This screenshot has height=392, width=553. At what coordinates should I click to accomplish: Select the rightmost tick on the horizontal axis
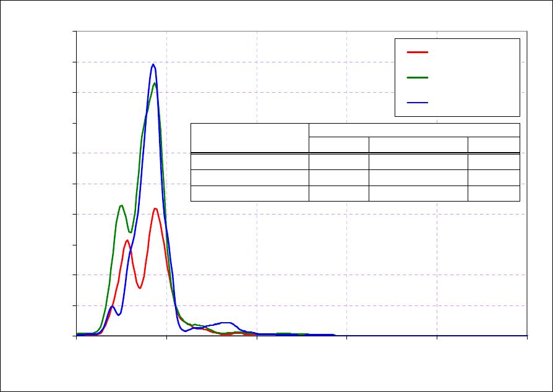coord(527,336)
